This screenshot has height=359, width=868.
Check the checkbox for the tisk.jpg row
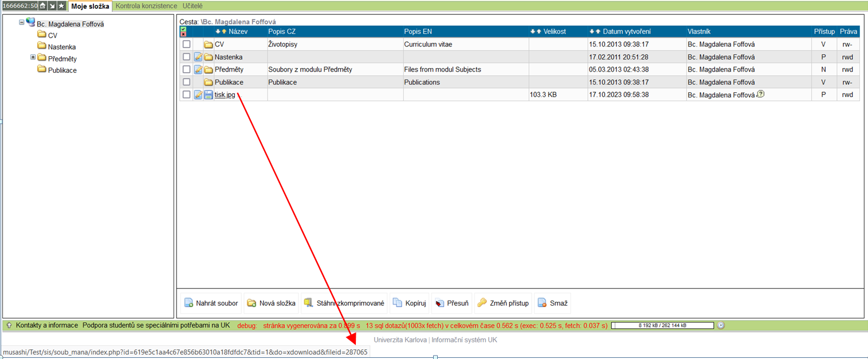(186, 94)
